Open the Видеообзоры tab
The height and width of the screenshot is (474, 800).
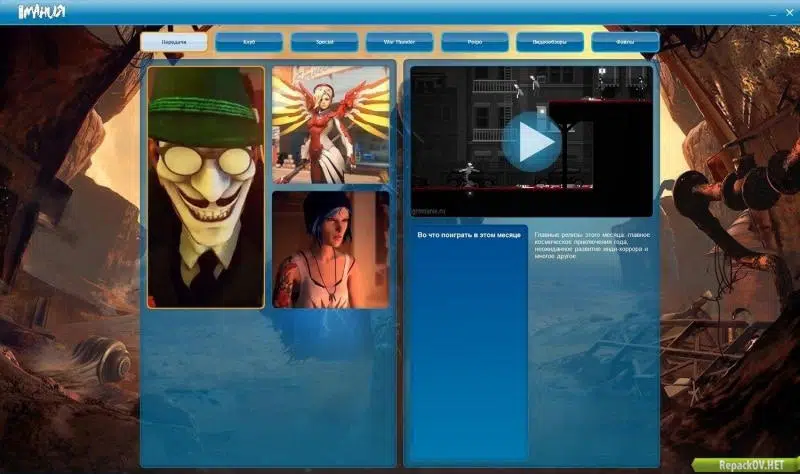(x=550, y=42)
